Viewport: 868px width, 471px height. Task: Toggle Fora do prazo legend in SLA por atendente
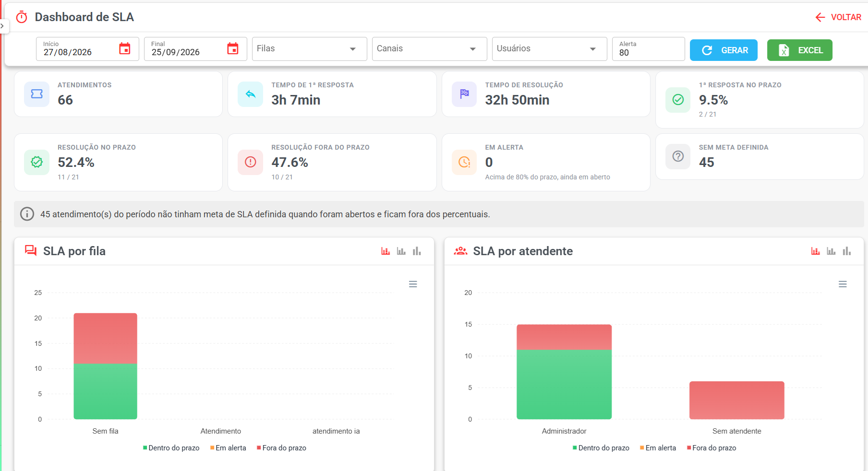(711, 448)
